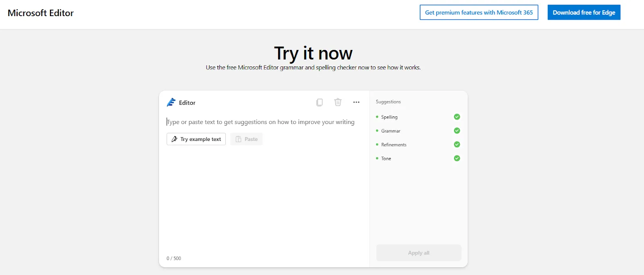Viewport: 644px width, 275px height.
Task: Click the Try it now heading
Action: (x=313, y=53)
